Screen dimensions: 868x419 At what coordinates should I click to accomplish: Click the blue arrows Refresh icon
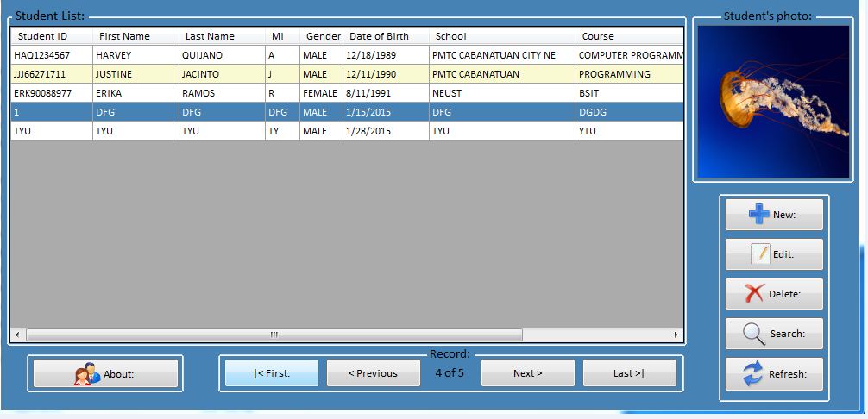(x=754, y=373)
